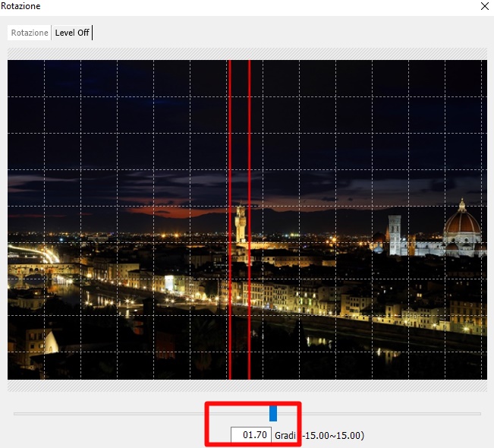494x448 pixels.
Task: Click the illuminated Palazzo Vecchio tower
Action: coord(241,224)
